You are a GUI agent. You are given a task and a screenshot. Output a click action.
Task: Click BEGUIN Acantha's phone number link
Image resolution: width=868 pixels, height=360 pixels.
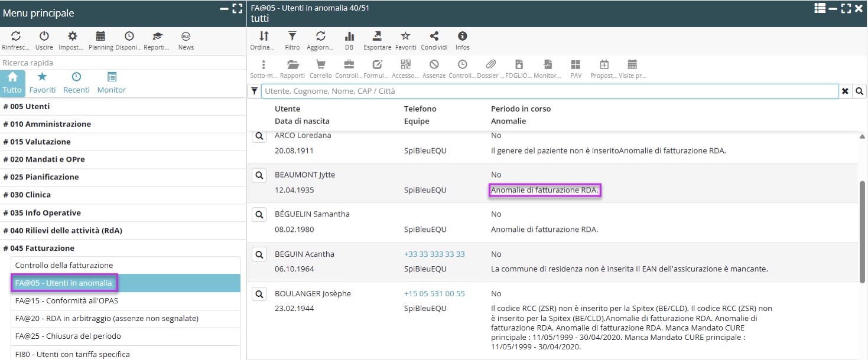(x=434, y=254)
